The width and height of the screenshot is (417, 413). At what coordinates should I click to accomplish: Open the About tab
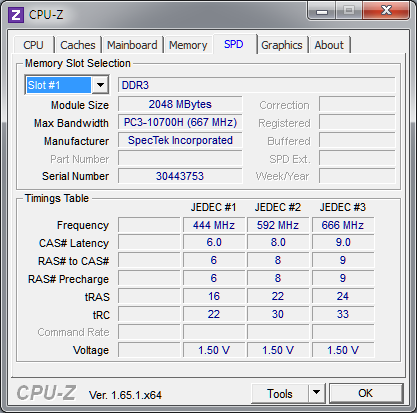tap(329, 45)
